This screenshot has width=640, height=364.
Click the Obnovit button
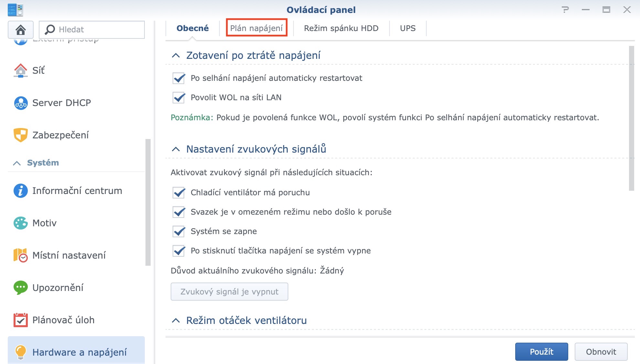pos(601,352)
